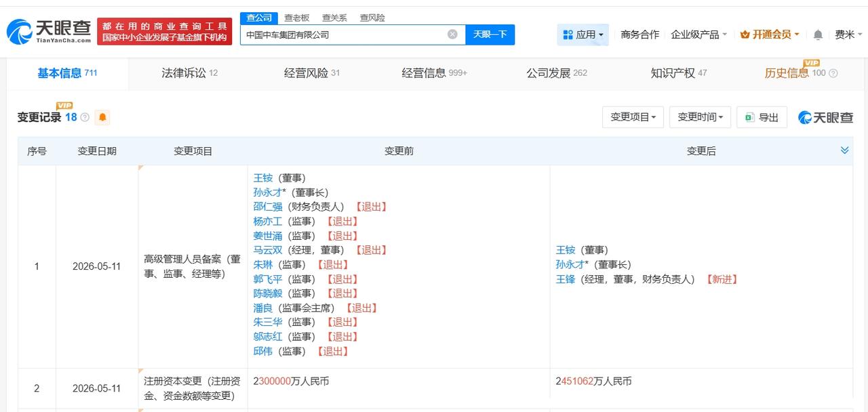Click the 导出 export button

click(762, 117)
